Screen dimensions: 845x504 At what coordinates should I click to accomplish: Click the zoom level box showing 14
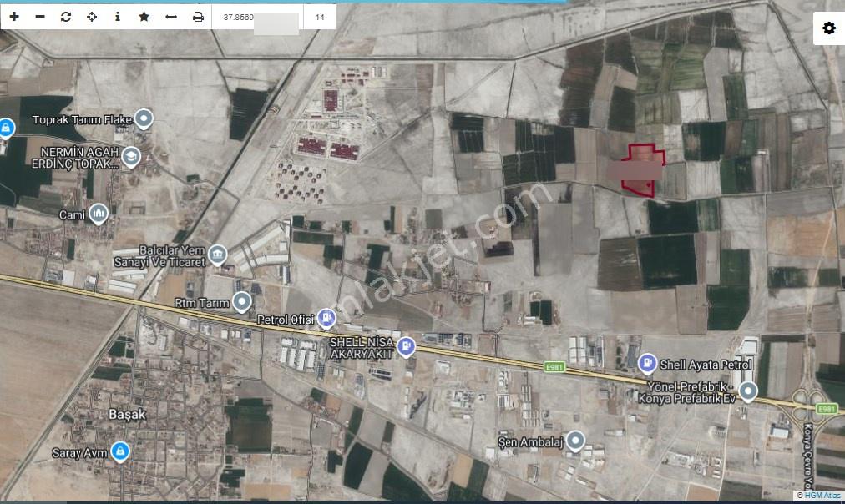point(320,17)
